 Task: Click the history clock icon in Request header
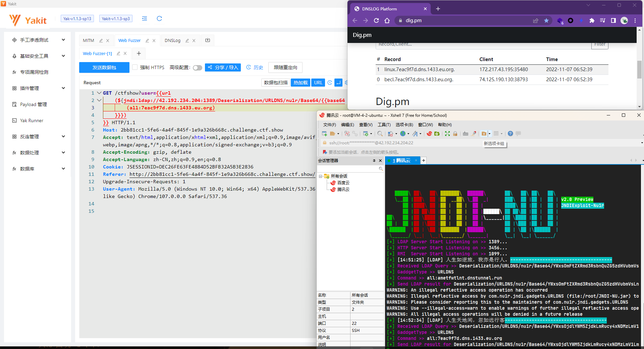[x=330, y=83]
